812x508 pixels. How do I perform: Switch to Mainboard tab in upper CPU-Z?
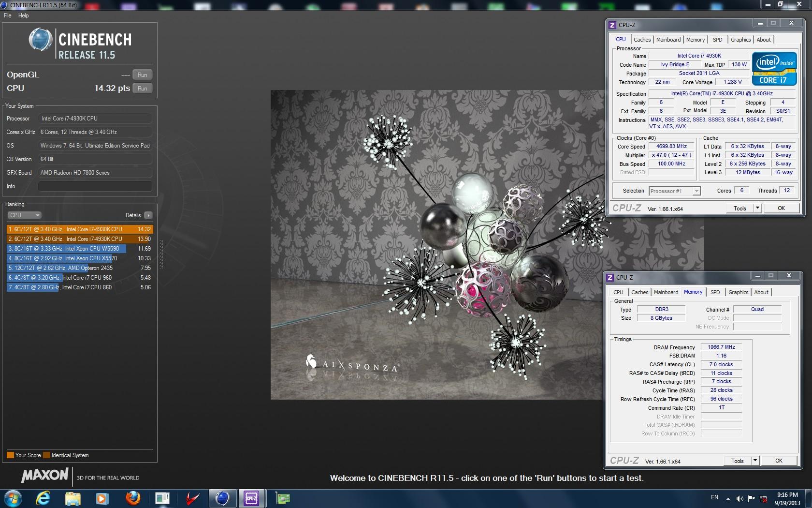pos(668,40)
